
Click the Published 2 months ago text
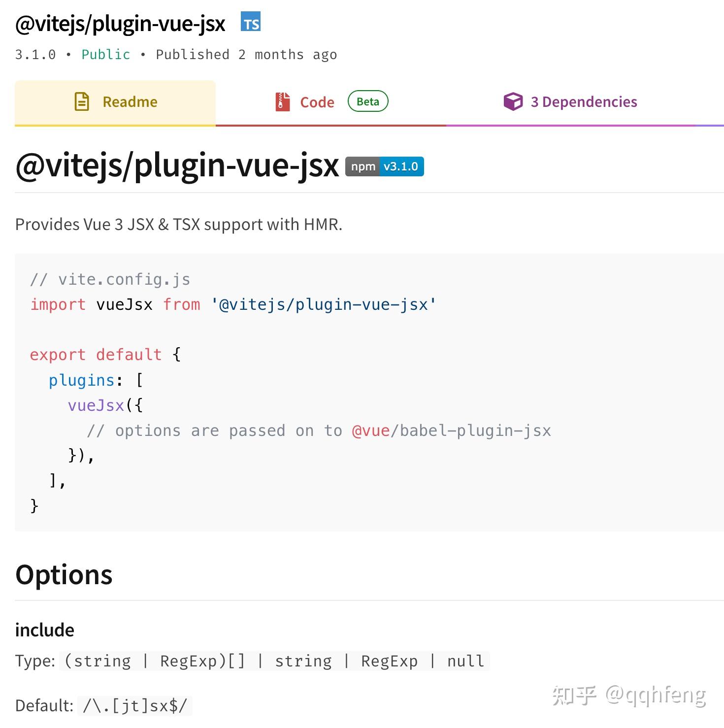pos(246,54)
